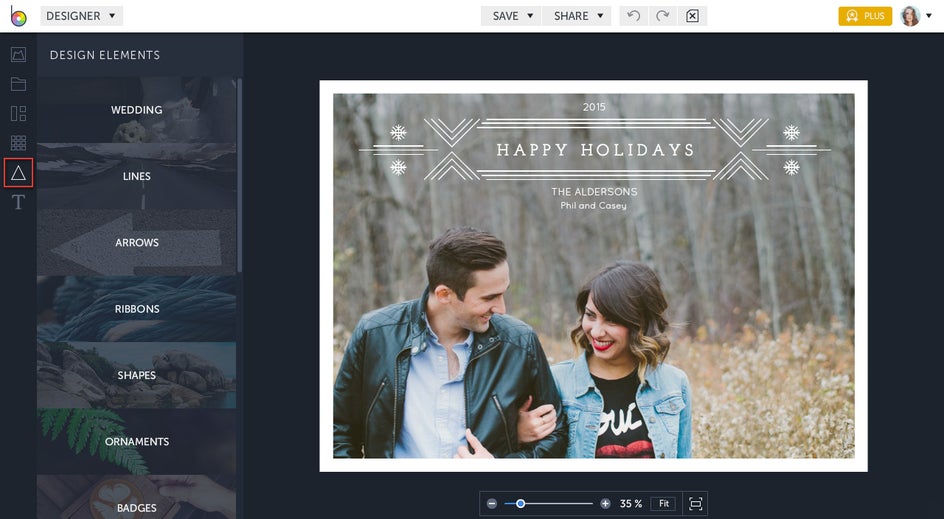Viewport: 944px width, 519px height.
Task: Click the PLUS upgrade button
Action: (865, 16)
